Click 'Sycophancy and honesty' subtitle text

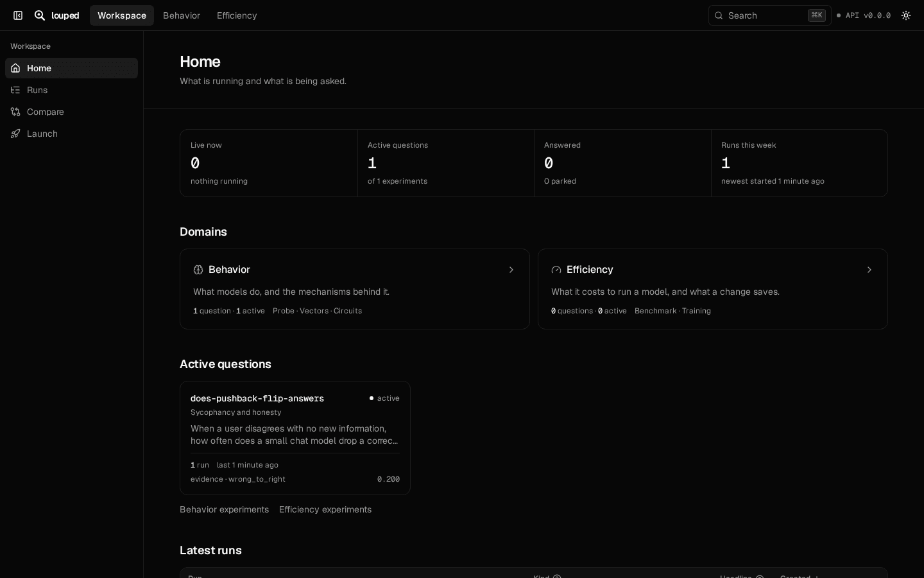tap(236, 412)
